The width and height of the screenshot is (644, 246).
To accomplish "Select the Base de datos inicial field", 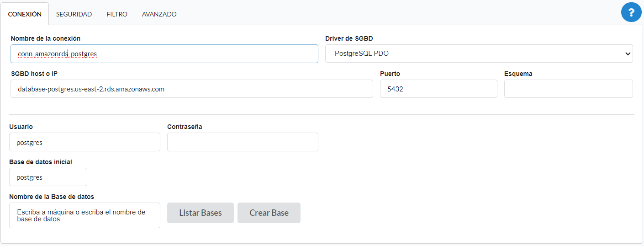I will click(48, 177).
